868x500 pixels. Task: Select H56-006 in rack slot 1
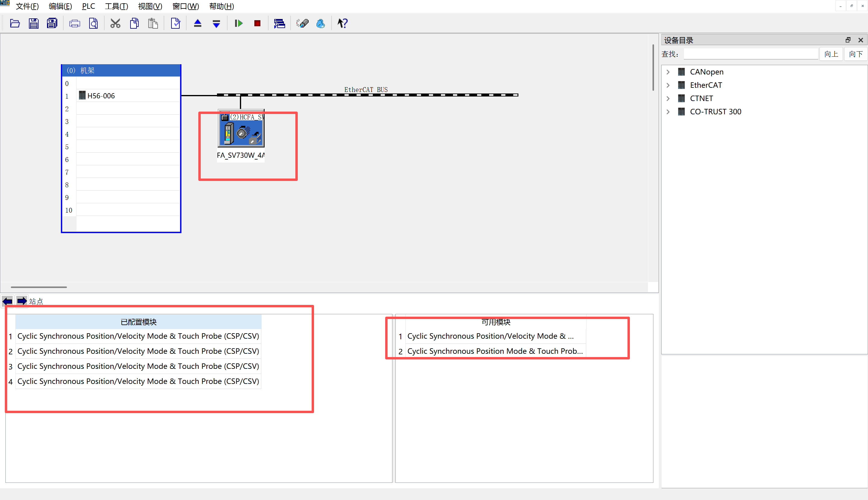(128, 96)
